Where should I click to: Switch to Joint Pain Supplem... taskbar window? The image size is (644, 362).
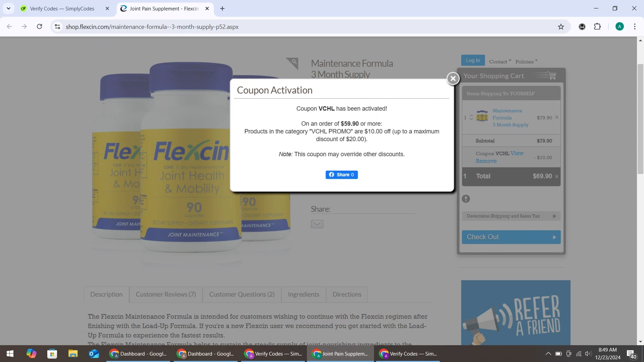pos(340,354)
